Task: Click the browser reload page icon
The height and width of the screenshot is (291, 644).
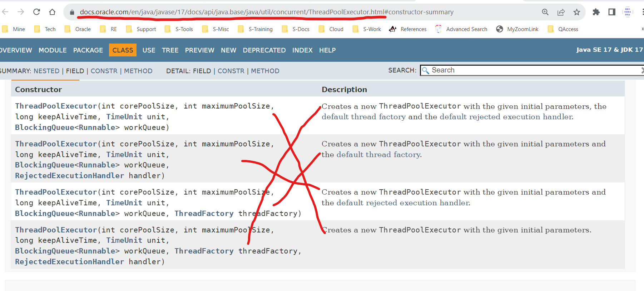Action: pos(36,12)
